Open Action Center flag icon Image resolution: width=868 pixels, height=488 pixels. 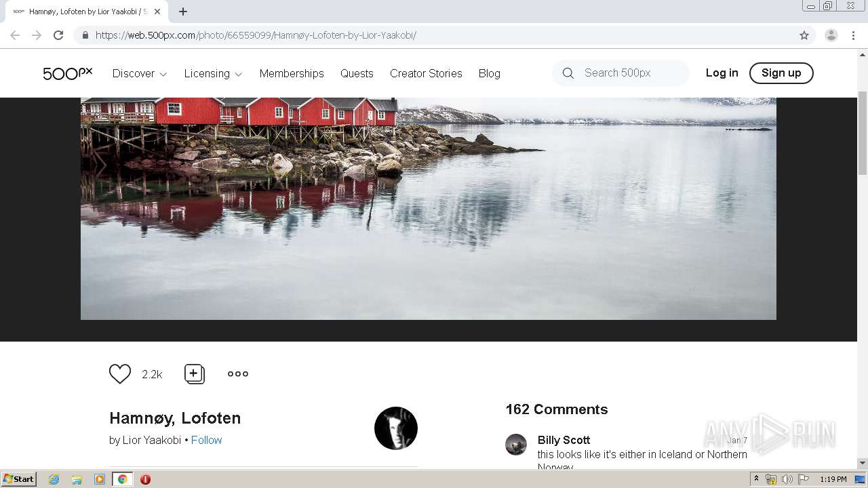click(x=804, y=479)
